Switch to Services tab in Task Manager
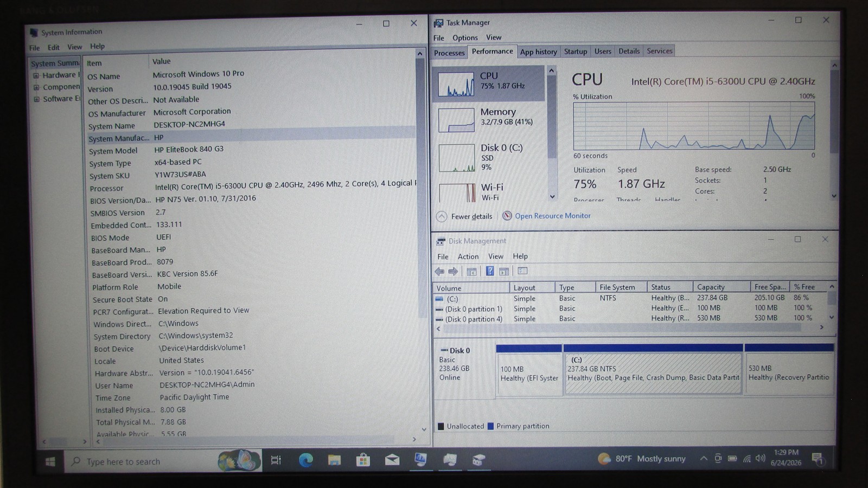The height and width of the screenshot is (488, 868). (660, 51)
